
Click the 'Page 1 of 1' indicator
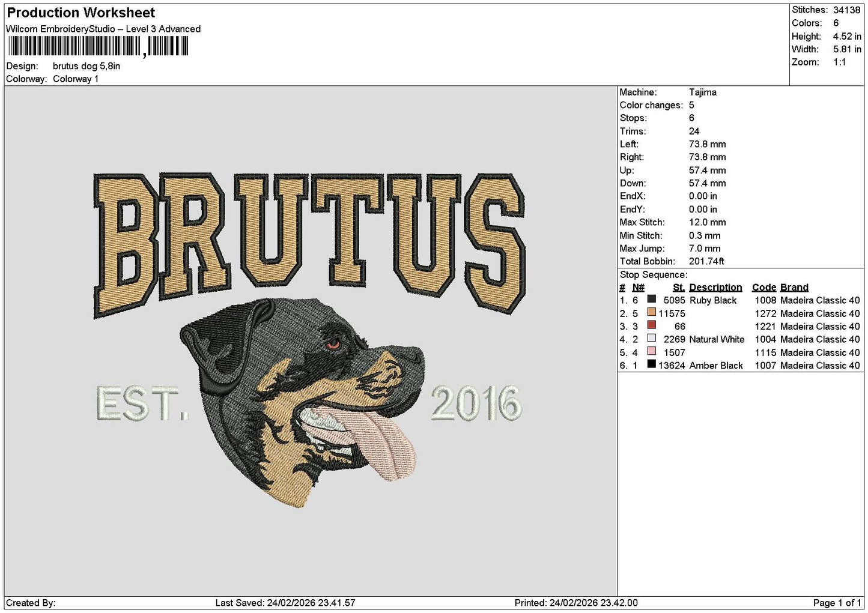(837, 603)
